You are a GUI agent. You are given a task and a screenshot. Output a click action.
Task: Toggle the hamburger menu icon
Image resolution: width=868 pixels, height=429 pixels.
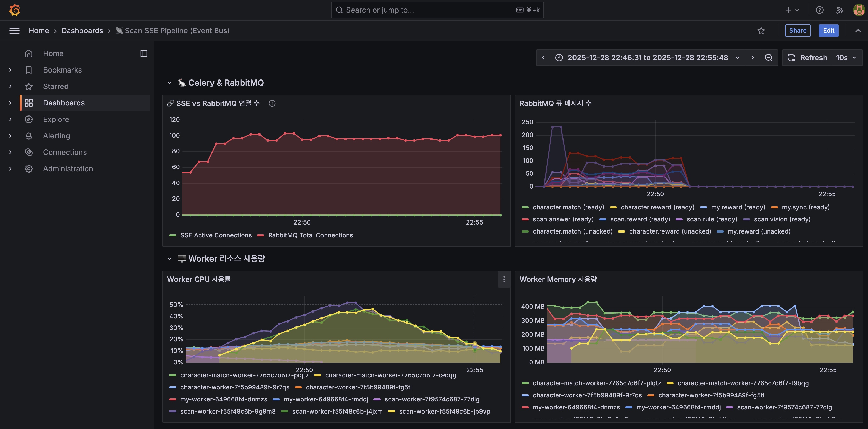coord(14,31)
